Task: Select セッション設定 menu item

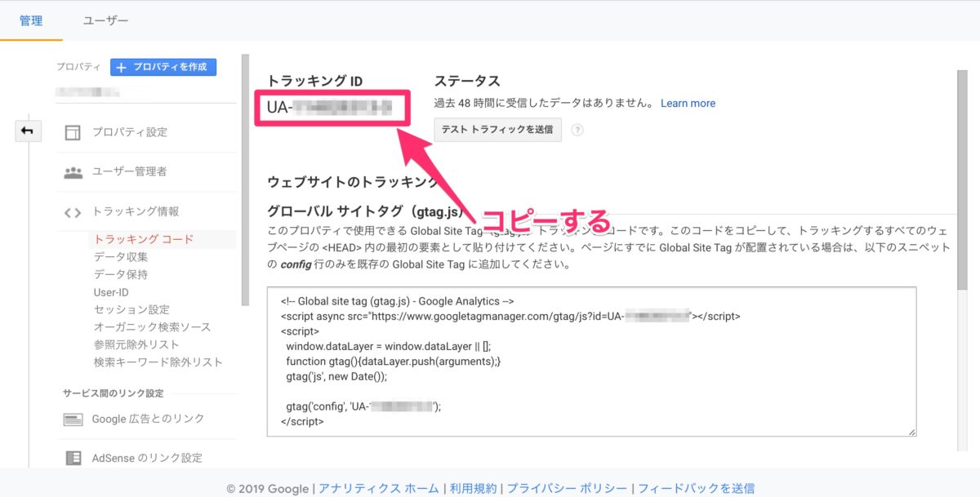Action: [x=131, y=310]
